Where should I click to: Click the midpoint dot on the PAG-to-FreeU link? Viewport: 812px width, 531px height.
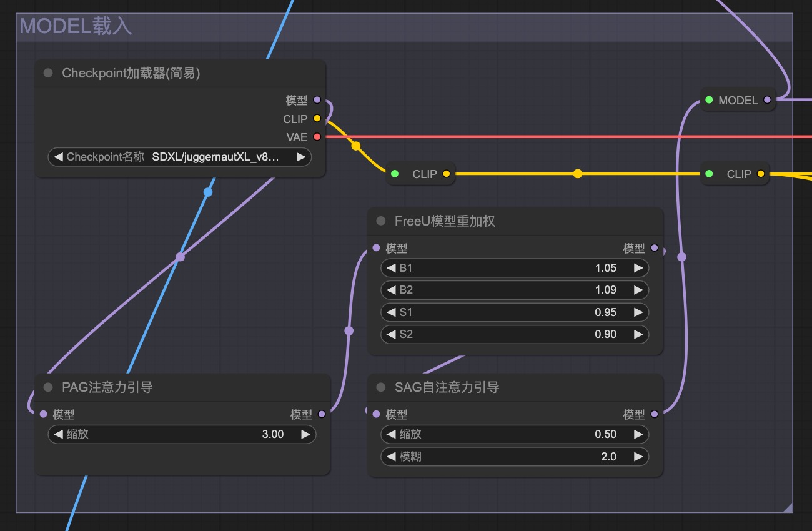point(349,330)
